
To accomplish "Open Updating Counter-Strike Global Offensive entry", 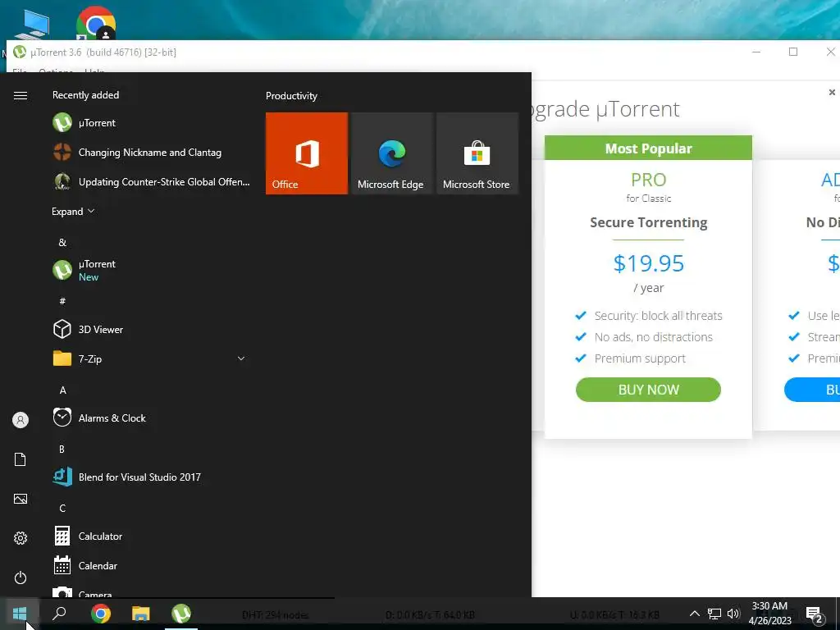I will 150,181.
